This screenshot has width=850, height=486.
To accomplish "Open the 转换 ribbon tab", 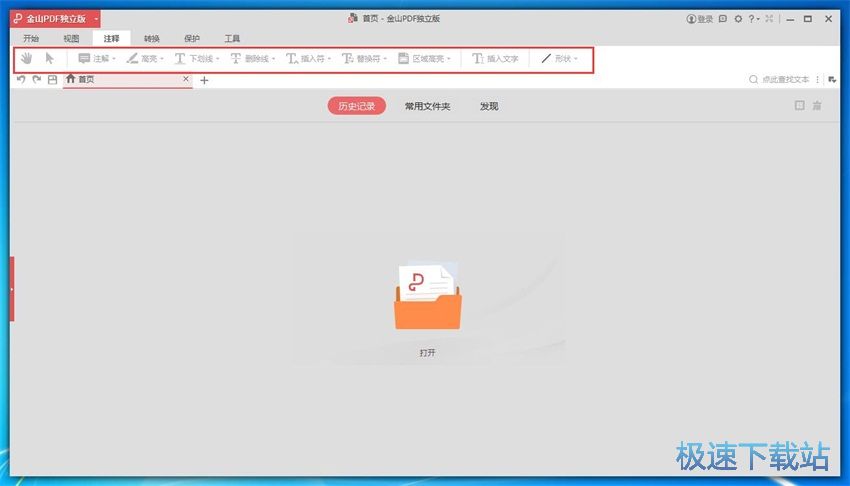I will (x=152, y=38).
